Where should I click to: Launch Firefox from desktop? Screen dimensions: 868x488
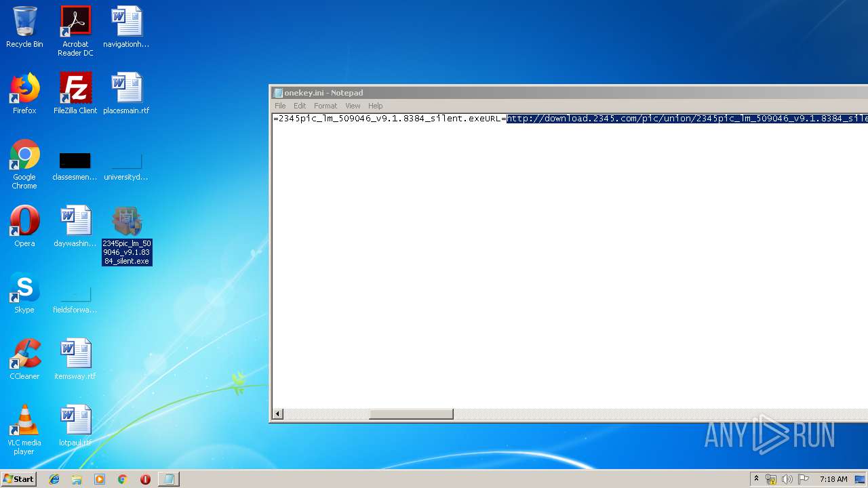[x=24, y=94]
